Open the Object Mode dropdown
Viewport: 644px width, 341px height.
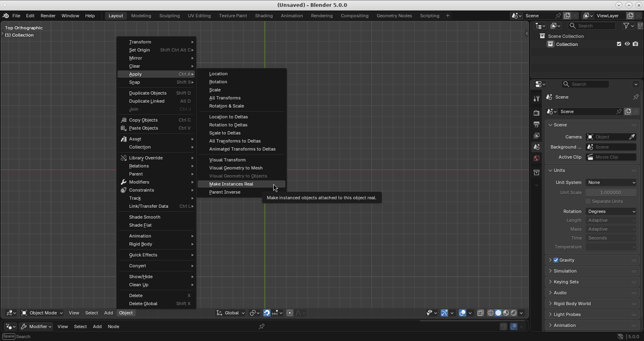tap(42, 313)
